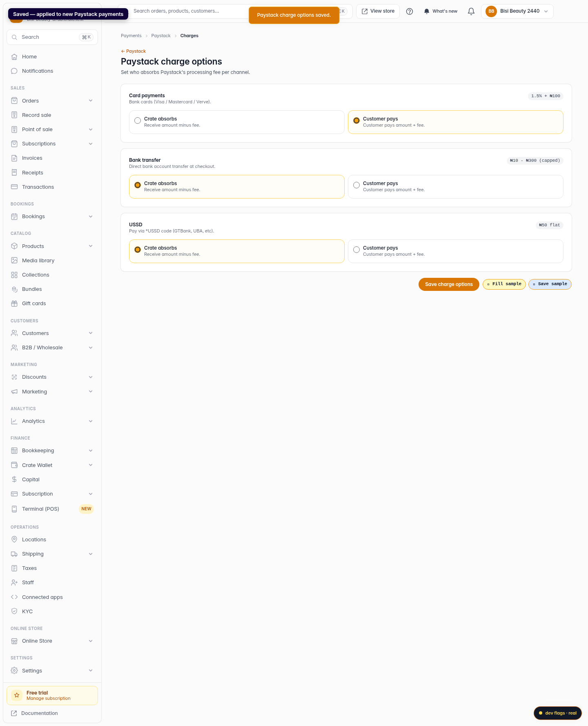Expand the Crate Wallet chevron
The width and height of the screenshot is (588, 726).
pyautogui.click(x=91, y=465)
